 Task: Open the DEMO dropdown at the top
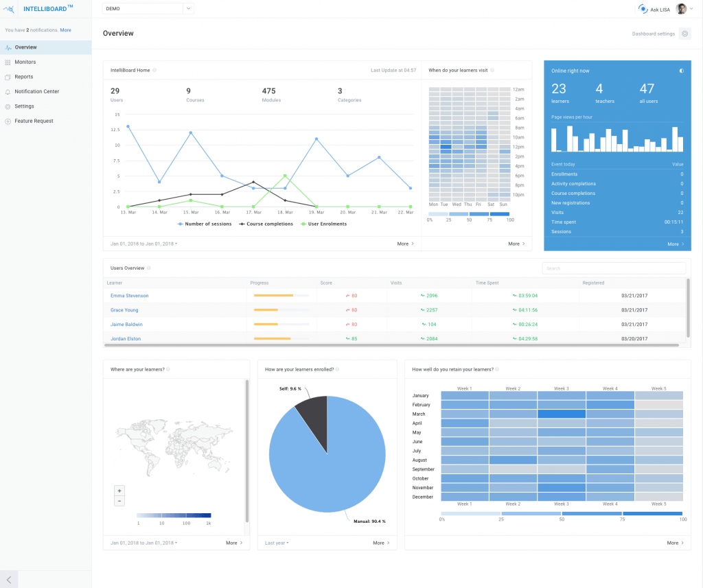(148, 8)
